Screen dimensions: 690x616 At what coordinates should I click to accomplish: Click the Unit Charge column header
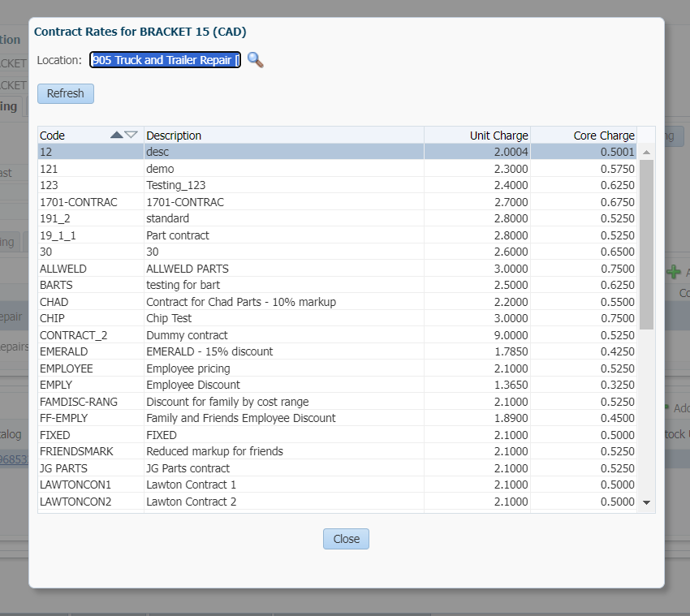477,136
